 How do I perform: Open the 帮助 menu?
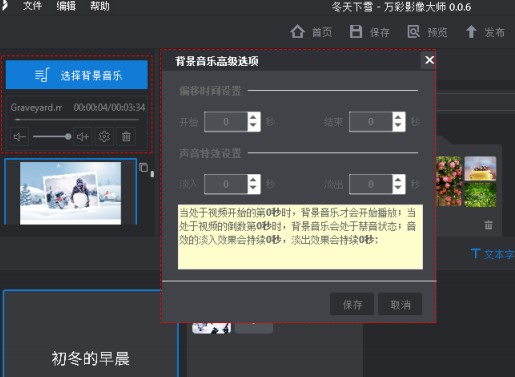[99, 6]
